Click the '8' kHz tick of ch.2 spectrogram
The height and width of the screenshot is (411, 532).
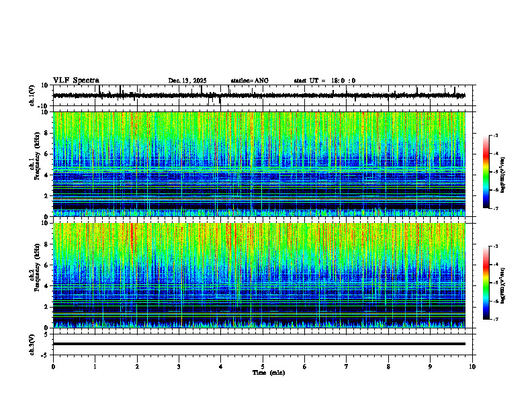pos(47,244)
